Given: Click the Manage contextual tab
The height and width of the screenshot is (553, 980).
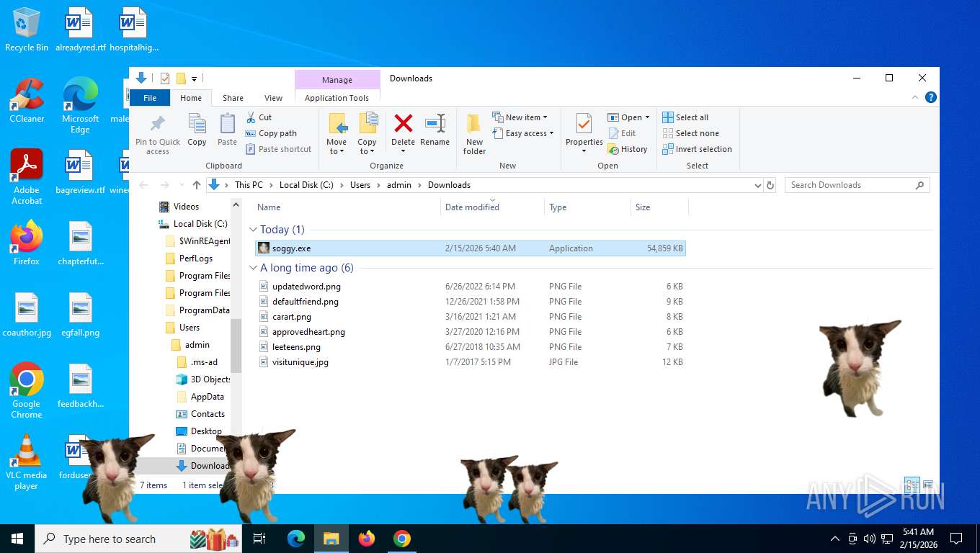Looking at the screenshot, I should (x=337, y=80).
